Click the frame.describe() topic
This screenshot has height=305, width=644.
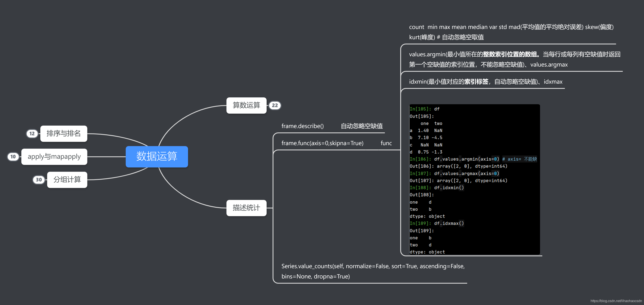[x=302, y=126]
